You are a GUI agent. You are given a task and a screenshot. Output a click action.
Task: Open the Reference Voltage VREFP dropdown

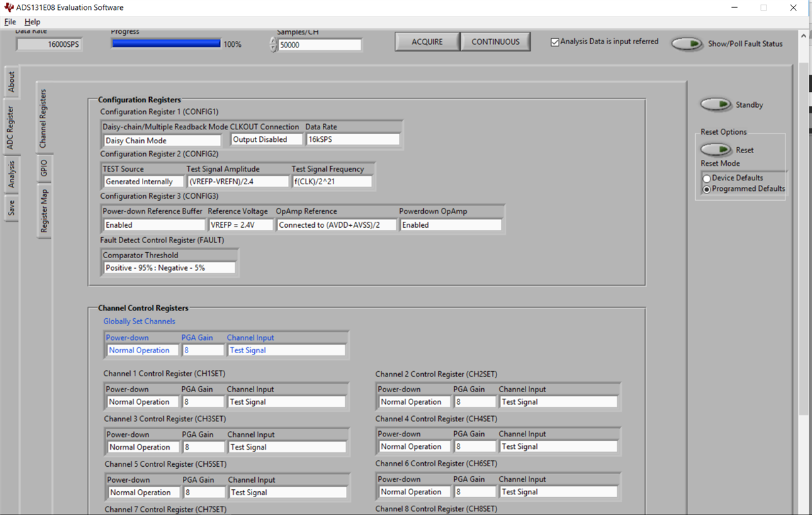tap(240, 225)
